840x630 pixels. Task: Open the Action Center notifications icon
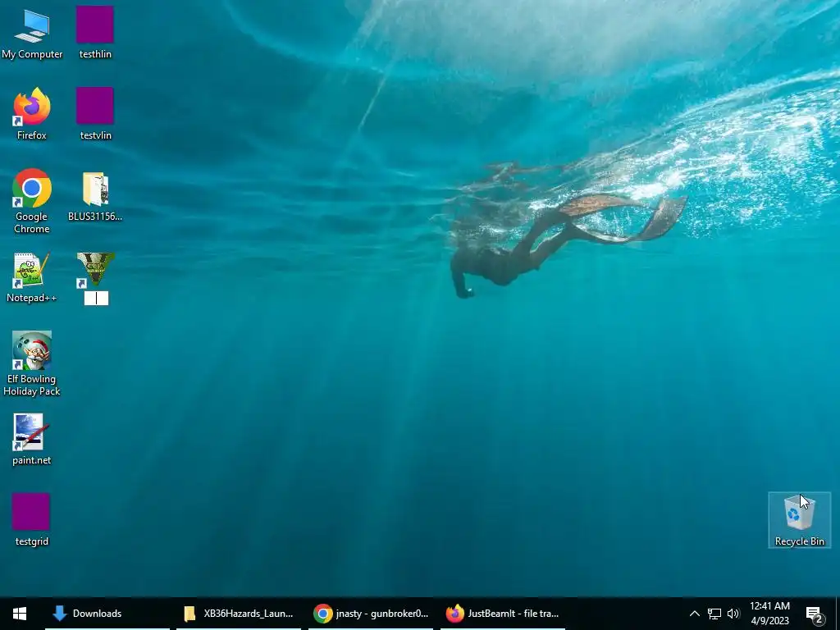pyautogui.click(x=815, y=614)
